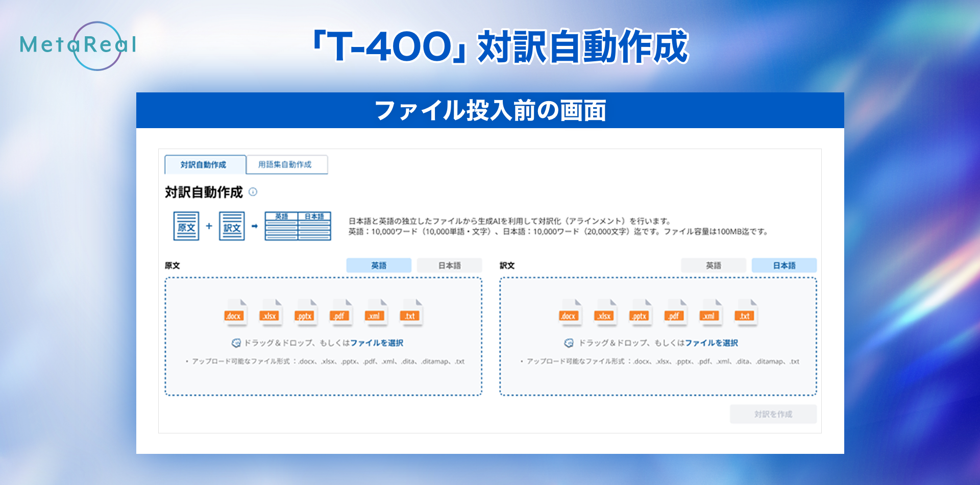Click the 訳文 document diagram icon
The height and width of the screenshot is (485, 980).
[232, 226]
